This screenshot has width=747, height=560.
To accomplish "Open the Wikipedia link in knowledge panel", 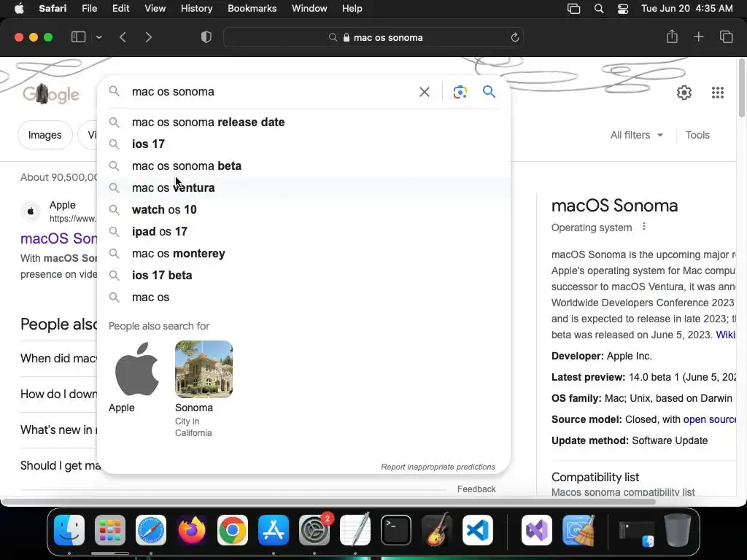I will tap(726, 335).
